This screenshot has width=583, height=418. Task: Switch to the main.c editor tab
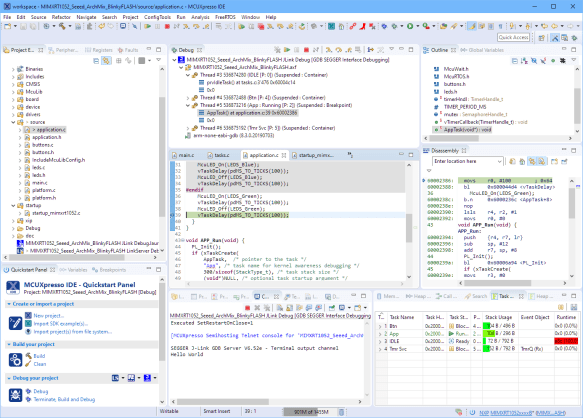pyautogui.click(x=186, y=155)
